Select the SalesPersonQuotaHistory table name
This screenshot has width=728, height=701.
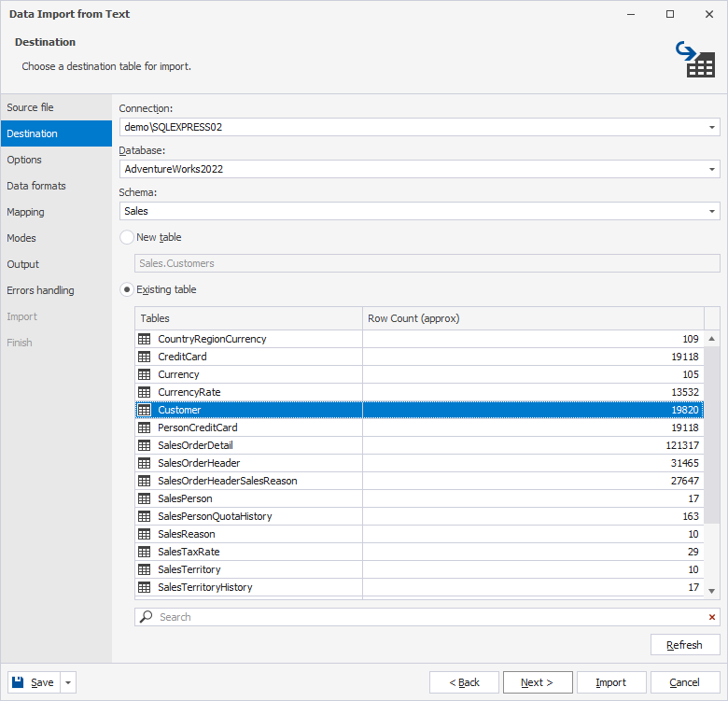[x=215, y=516]
